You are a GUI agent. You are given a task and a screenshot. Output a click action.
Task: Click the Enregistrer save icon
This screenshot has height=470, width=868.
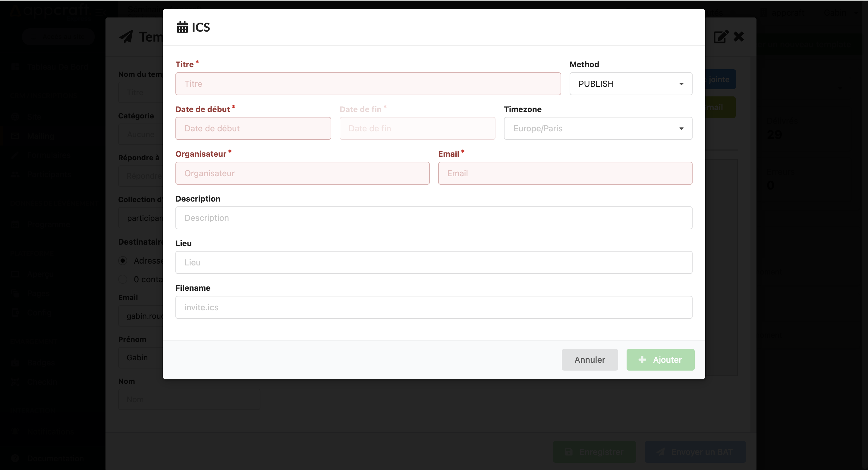569,452
